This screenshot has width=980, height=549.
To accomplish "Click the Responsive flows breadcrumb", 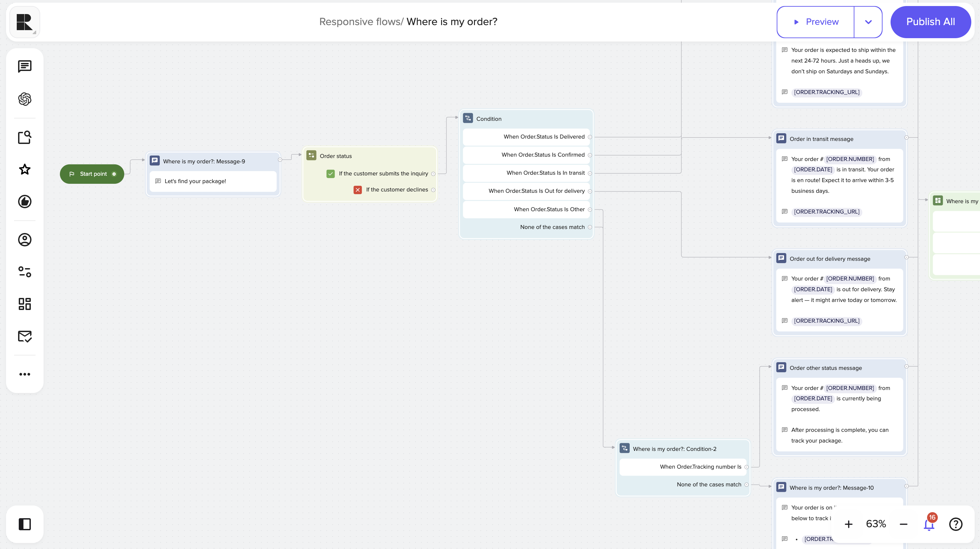I will click(x=360, y=22).
